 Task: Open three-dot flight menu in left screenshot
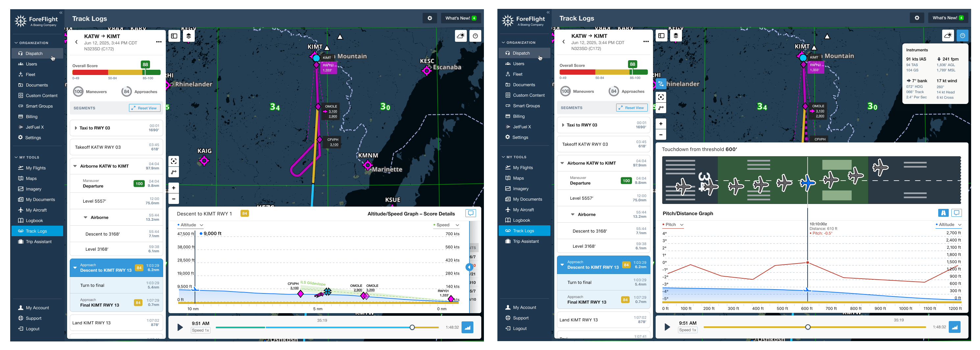pos(159,42)
